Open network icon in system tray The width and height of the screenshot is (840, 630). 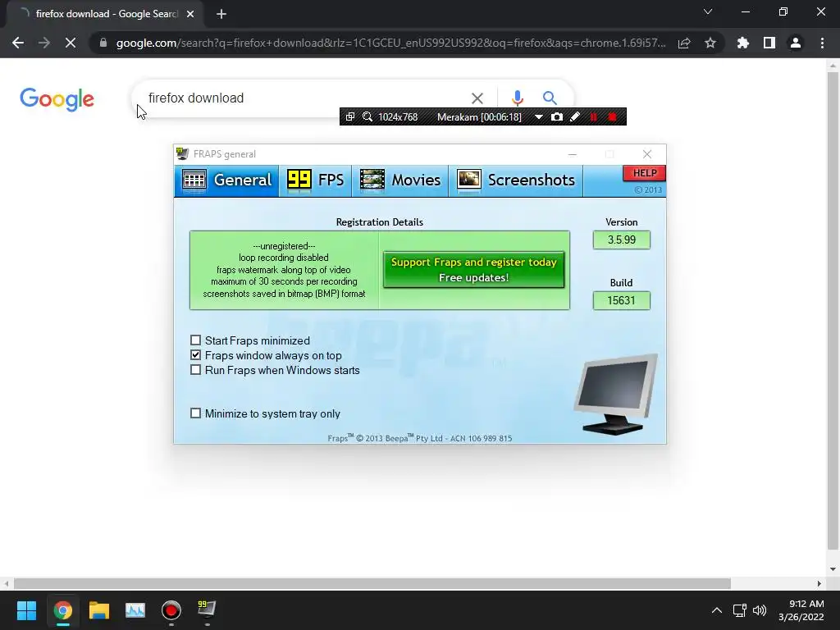(740, 610)
